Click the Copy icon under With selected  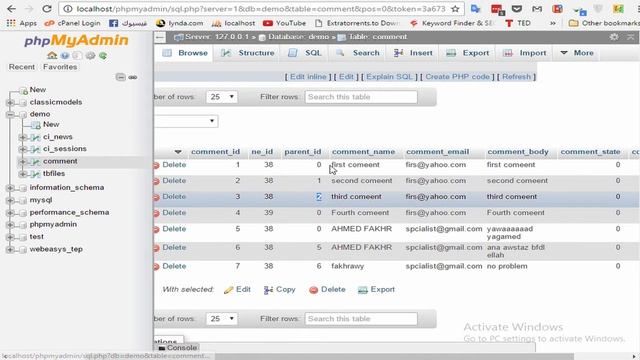(268, 290)
